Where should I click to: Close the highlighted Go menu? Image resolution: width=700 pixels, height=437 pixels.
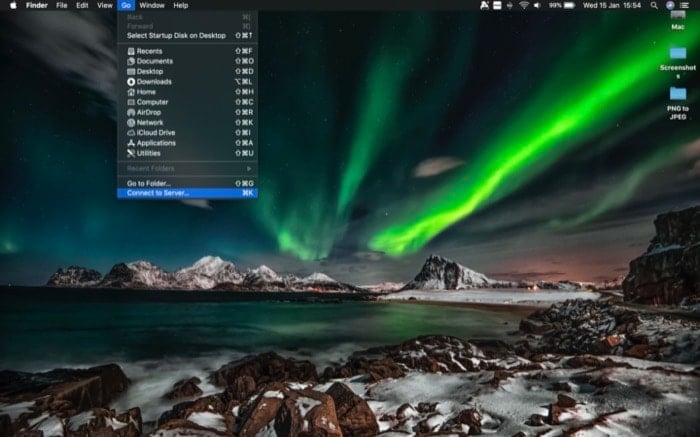tap(126, 5)
